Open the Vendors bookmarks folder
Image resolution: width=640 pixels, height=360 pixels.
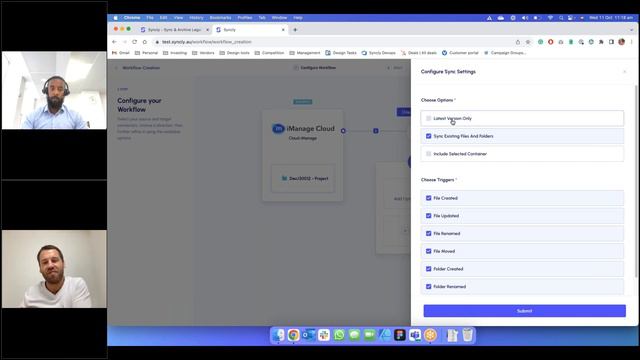pyautogui.click(x=203, y=53)
